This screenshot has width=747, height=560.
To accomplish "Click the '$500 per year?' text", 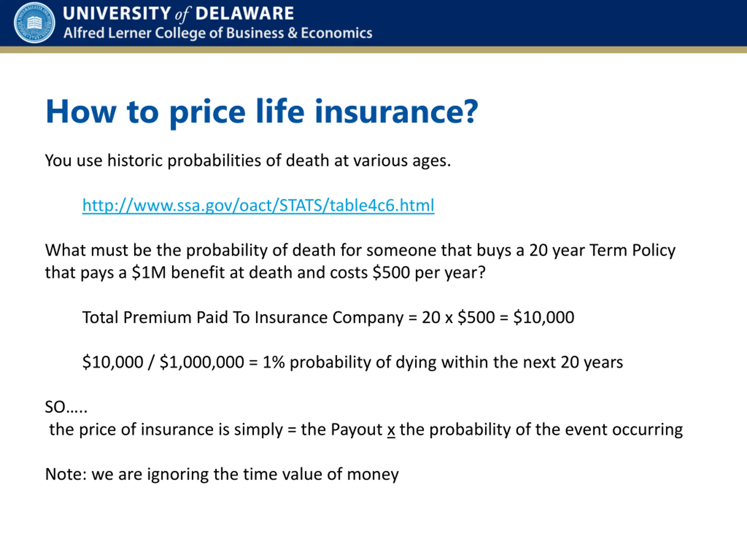I will (429, 272).
